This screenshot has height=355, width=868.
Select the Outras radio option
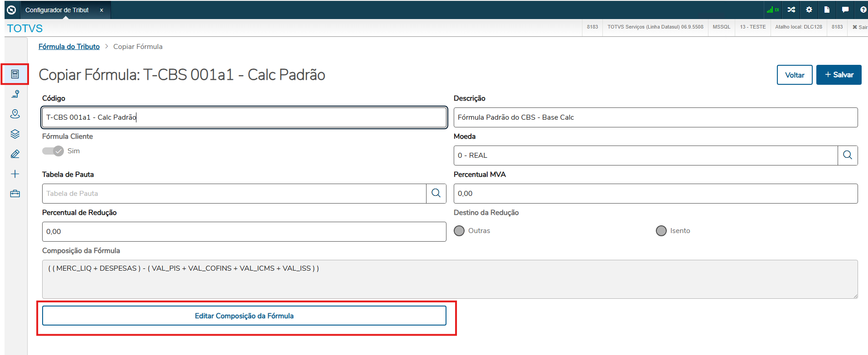tap(459, 231)
